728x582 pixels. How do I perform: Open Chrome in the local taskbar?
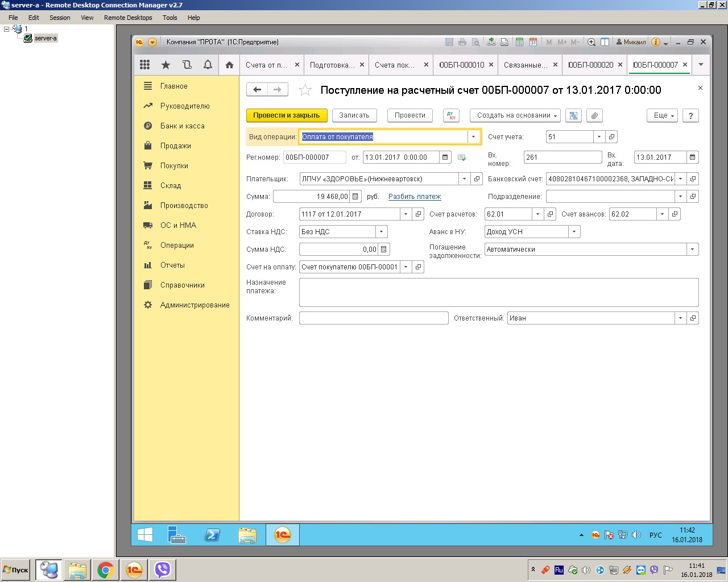coord(105,570)
